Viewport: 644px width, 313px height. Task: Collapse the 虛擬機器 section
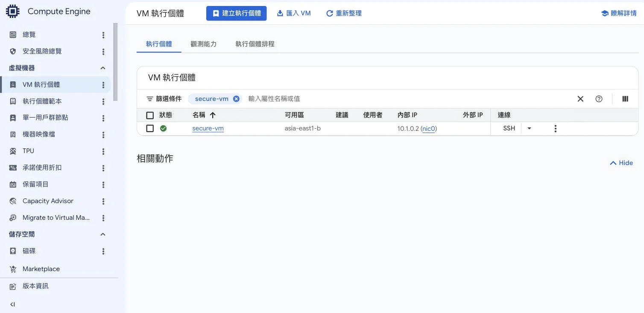[x=103, y=68]
